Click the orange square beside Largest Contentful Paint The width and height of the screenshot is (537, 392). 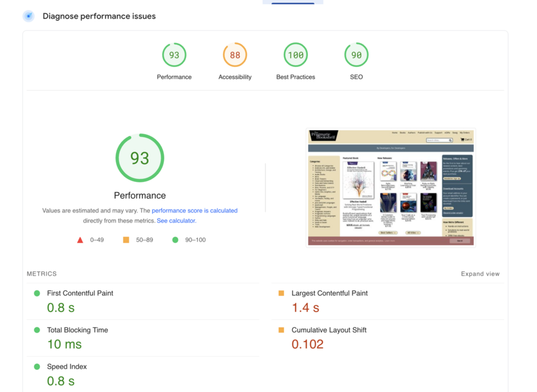tap(281, 293)
